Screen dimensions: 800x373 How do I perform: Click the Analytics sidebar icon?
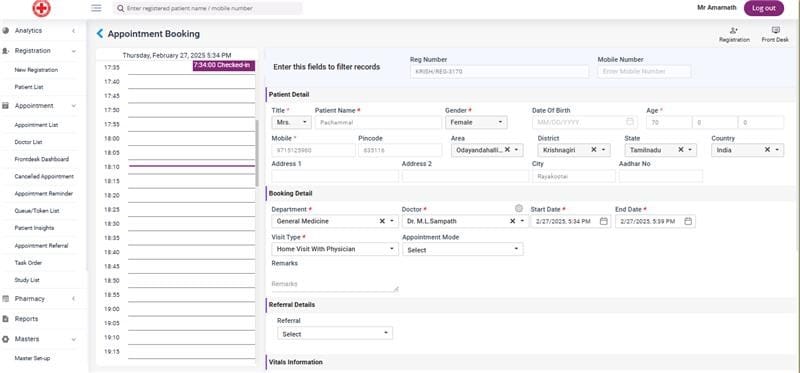click(6, 31)
